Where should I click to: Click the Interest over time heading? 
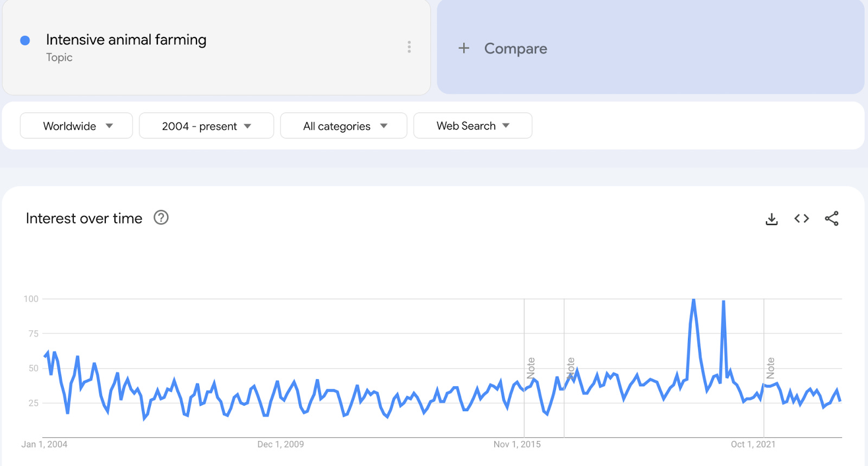(84, 218)
